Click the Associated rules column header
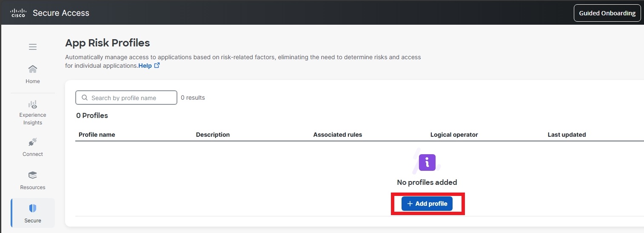Viewport: 644px width, 233px height. (338, 135)
